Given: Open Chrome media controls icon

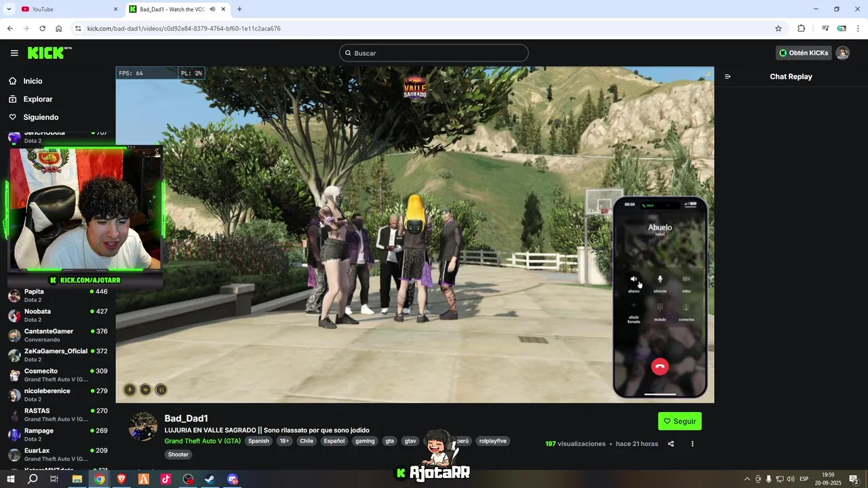Looking at the screenshot, I should coord(825,28).
